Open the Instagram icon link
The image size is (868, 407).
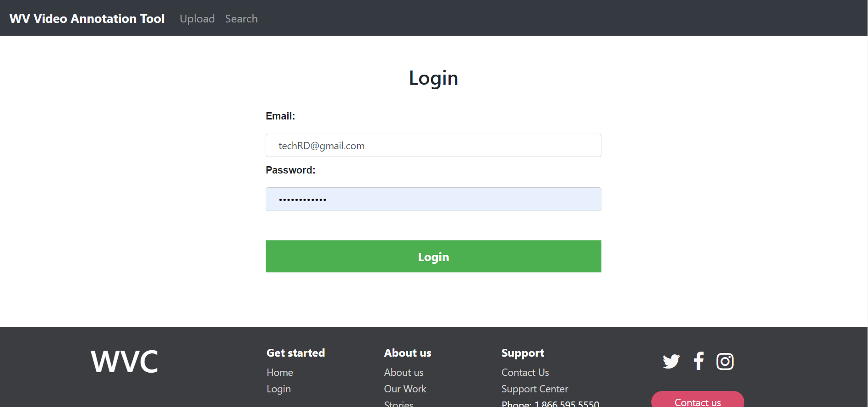[725, 361]
